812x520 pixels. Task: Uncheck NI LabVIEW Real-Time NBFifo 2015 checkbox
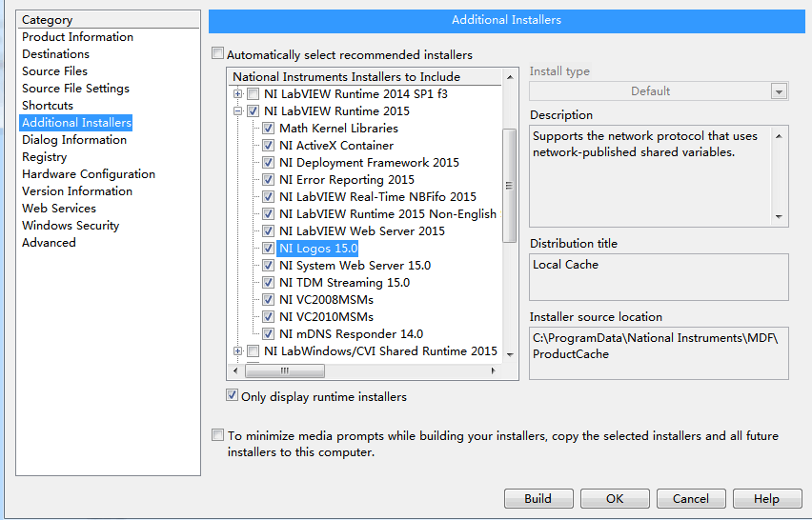coord(268,196)
